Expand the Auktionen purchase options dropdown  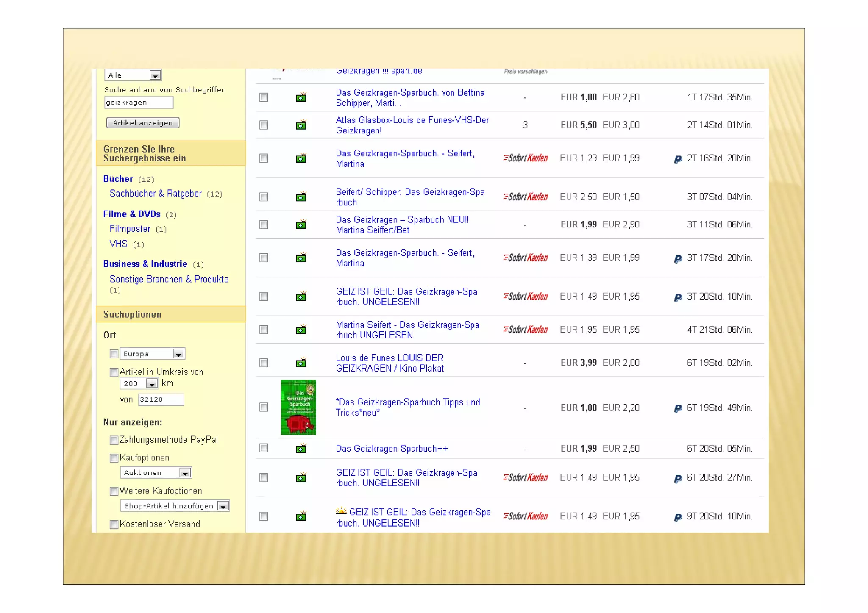[185, 473]
